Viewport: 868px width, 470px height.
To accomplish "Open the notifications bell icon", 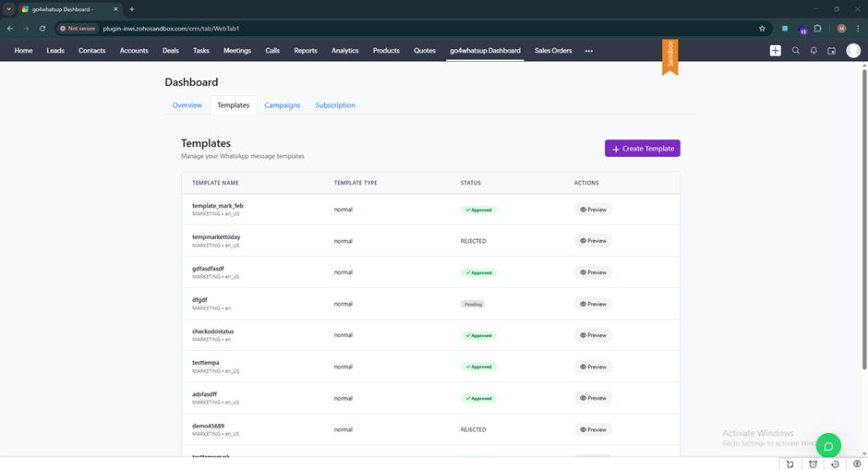I will 814,51.
